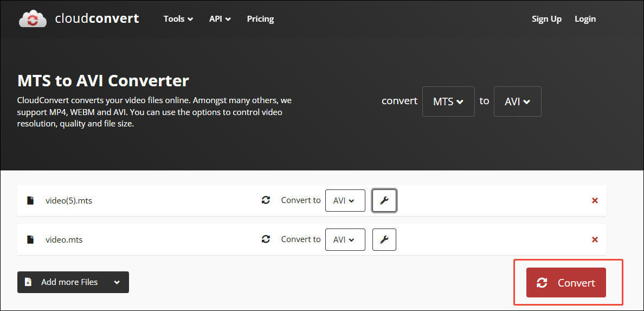Click refresh arrows icon in video(5).mts row

tap(266, 200)
